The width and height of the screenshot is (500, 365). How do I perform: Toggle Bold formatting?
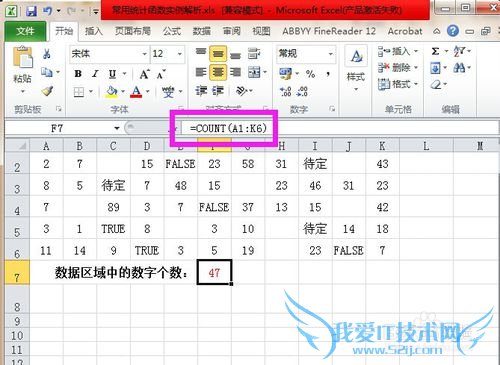pos(78,74)
